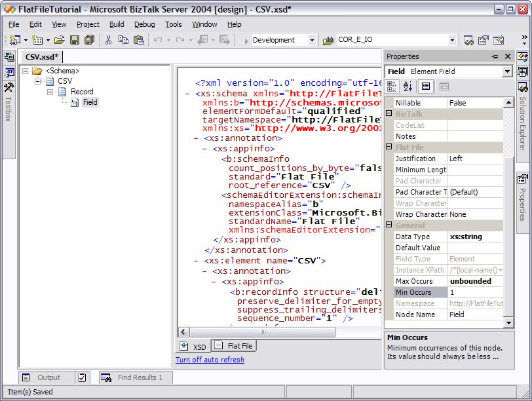
Task: Open the Find Results 1 tab
Action: [136, 377]
